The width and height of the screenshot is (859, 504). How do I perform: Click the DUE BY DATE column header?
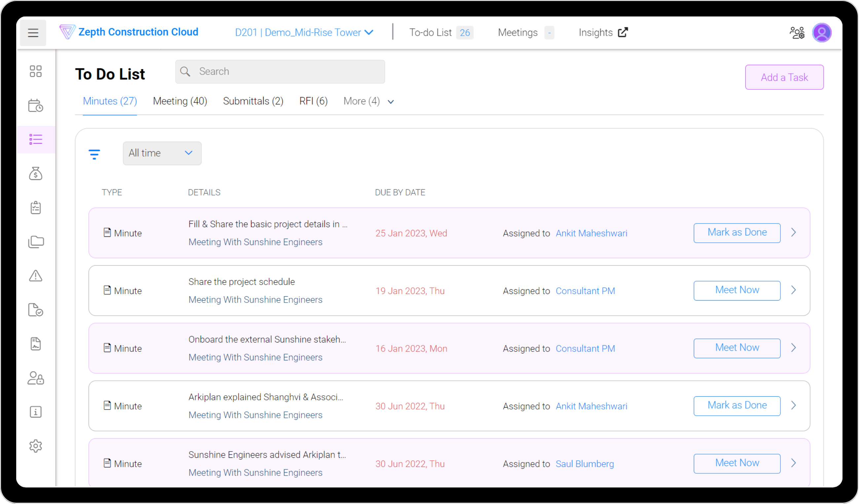pyautogui.click(x=400, y=192)
